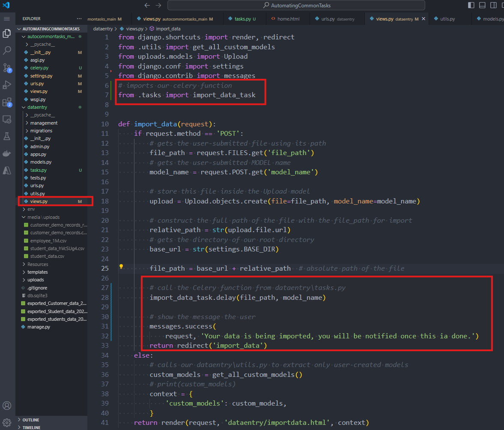Open the hamburger application menu
The image size is (504, 430).
pos(7,19)
